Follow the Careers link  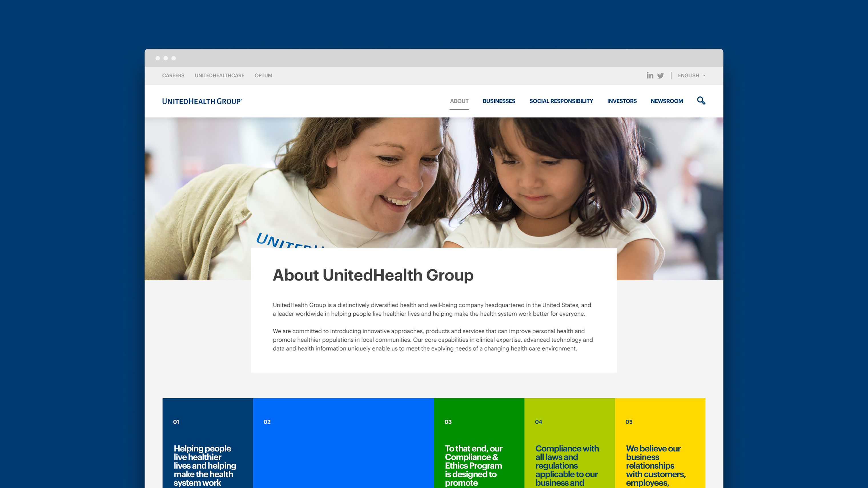pos(173,75)
